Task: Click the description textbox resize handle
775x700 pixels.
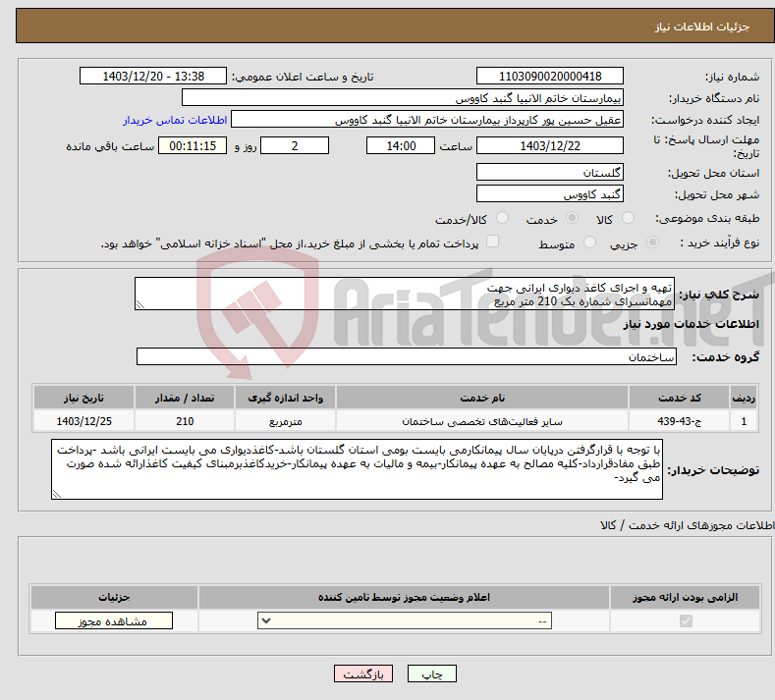Action: [139, 305]
